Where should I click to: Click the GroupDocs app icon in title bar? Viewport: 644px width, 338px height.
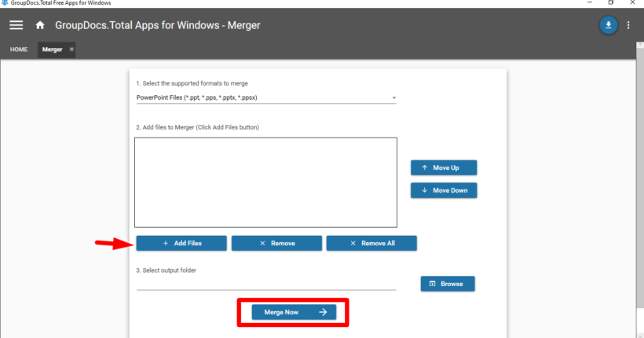[5, 3]
